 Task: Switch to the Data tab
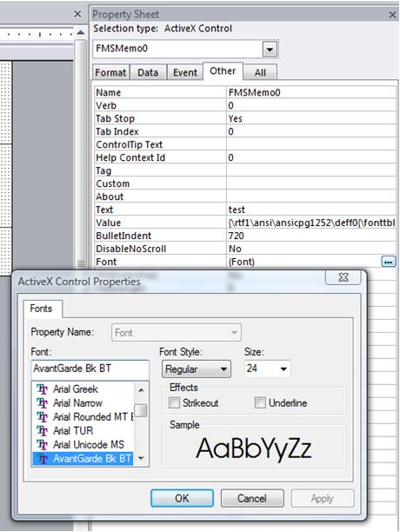coord(148,73)
